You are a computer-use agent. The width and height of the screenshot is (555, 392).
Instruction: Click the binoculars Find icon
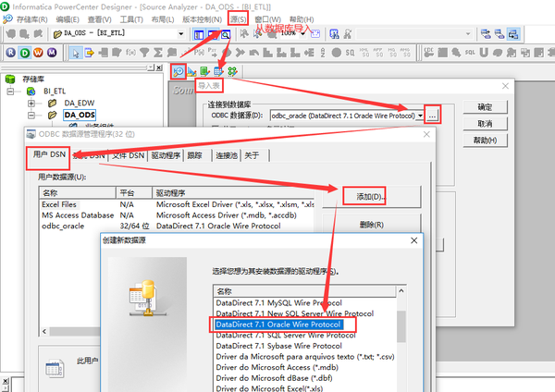334,34
